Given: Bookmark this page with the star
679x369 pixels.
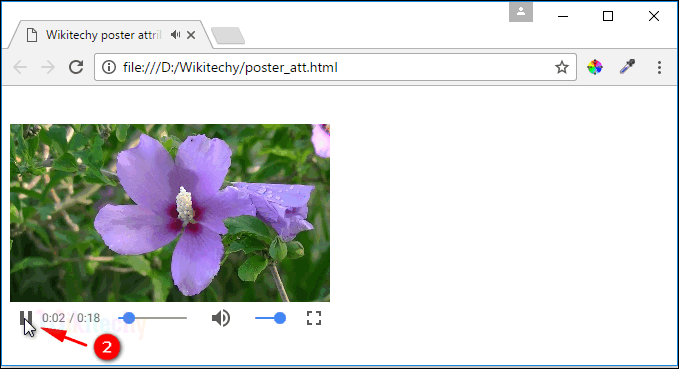Looking at the screenshot, I should point(562,67).
